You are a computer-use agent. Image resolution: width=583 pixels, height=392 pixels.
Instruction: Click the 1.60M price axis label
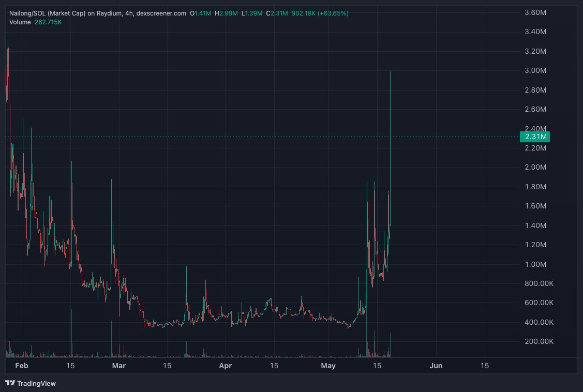(535, 206)
